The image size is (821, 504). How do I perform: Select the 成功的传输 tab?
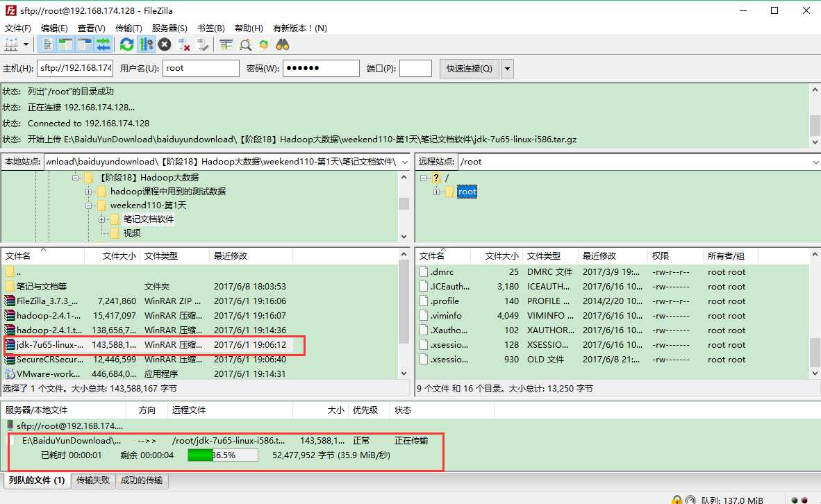pos(142,480)
